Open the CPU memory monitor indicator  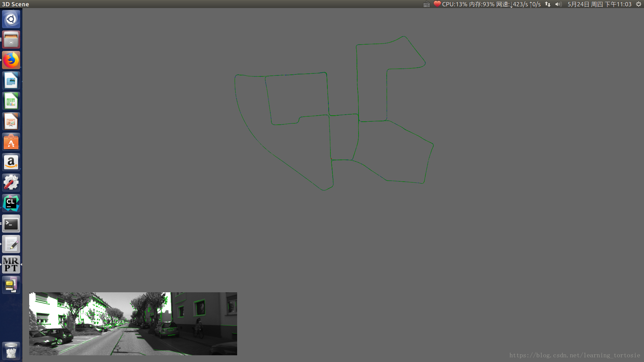[x=487, y=4]
